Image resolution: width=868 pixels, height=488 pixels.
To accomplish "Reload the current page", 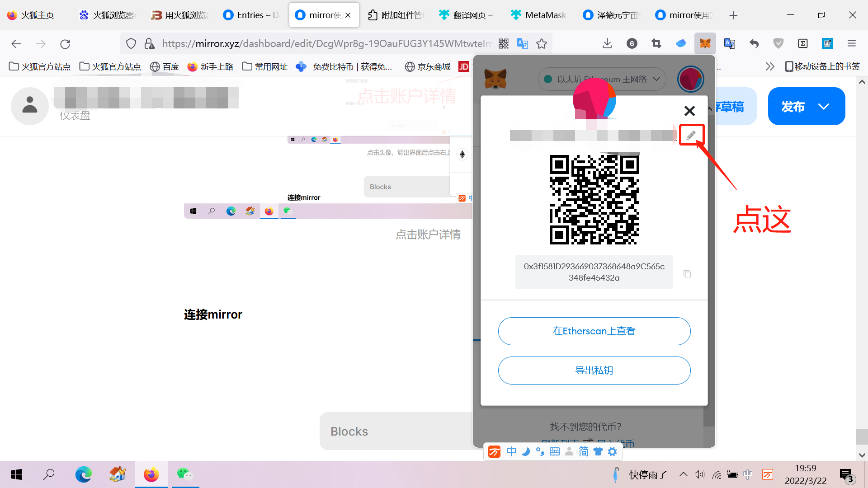I will (x=65, y=44).
